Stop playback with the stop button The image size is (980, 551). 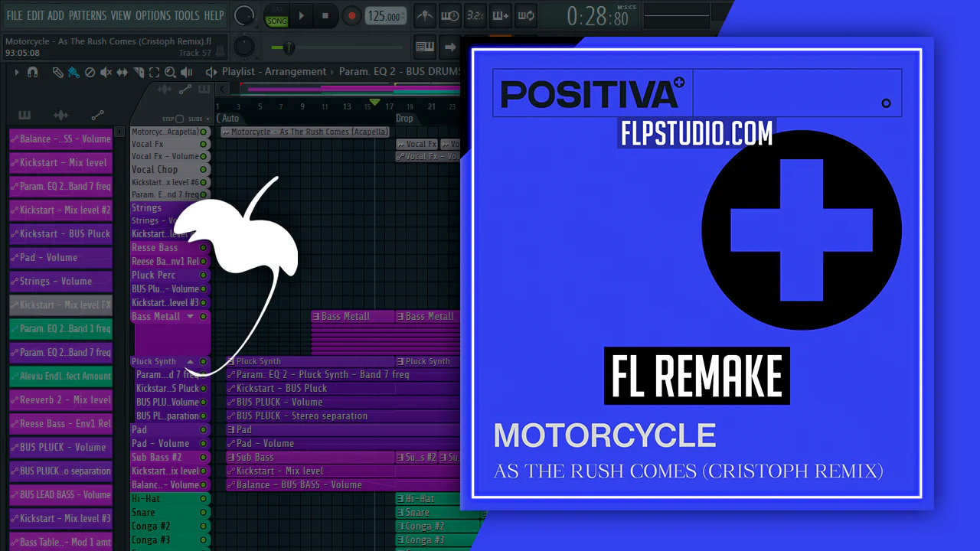click(325, 16)
